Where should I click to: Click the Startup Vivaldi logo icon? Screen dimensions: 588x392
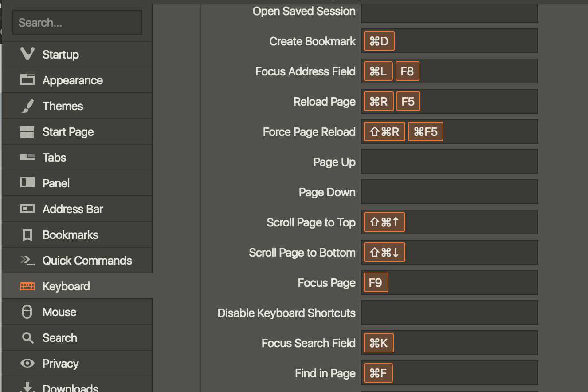pyautogui.click(x=27, y=54)
